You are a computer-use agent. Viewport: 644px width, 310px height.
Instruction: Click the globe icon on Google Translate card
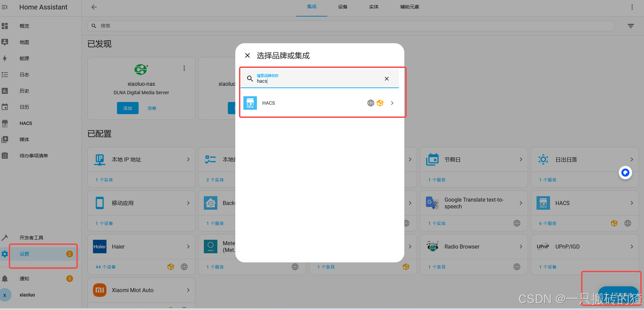point(517,223)
